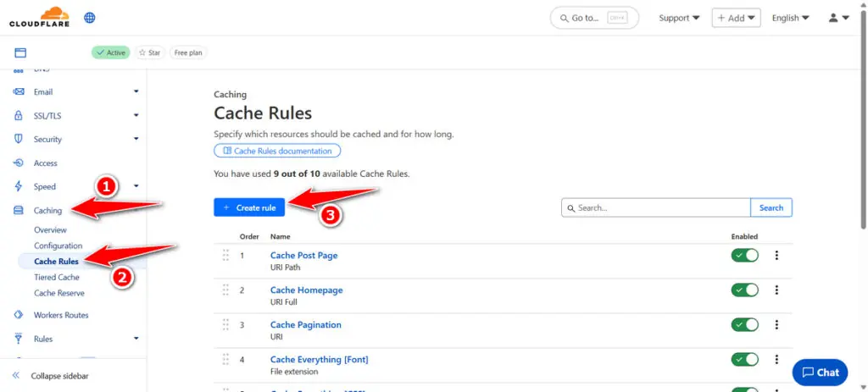
Task: Expand the user account dropdown
Action: [838, 18]
